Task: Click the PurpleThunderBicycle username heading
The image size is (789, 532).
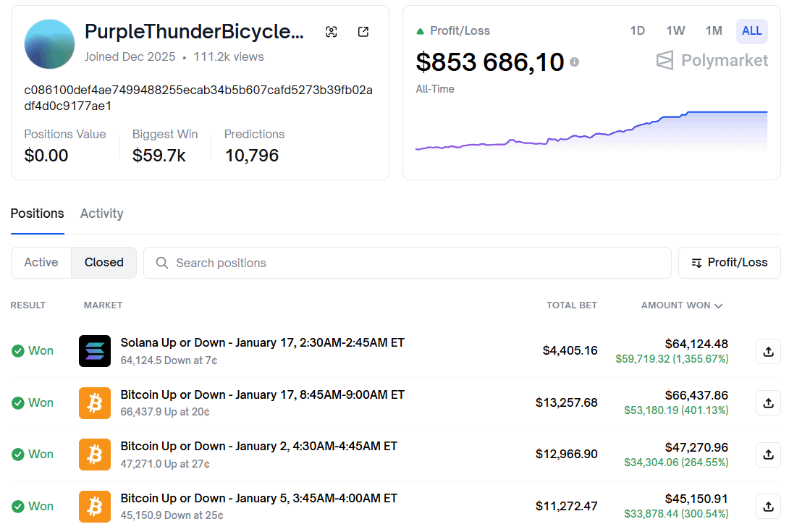Action: [x=194, y=31]
